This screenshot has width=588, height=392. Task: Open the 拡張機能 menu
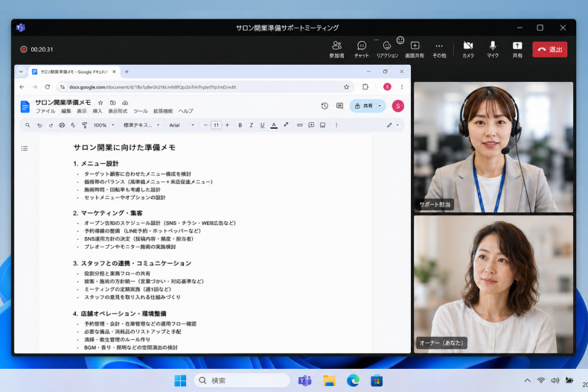pyautogui.click(x=163, y=111)
